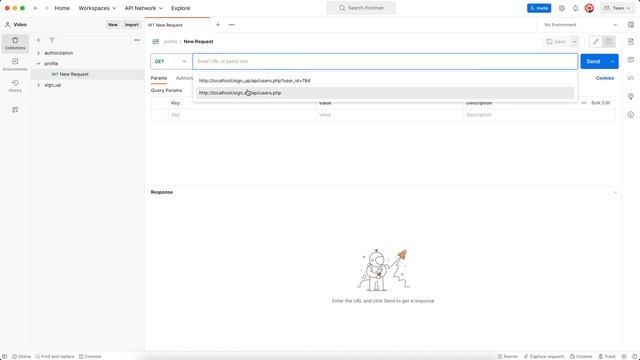Open settings gear icon in header
Screen dimensions: 640x360
pos(562,8)
